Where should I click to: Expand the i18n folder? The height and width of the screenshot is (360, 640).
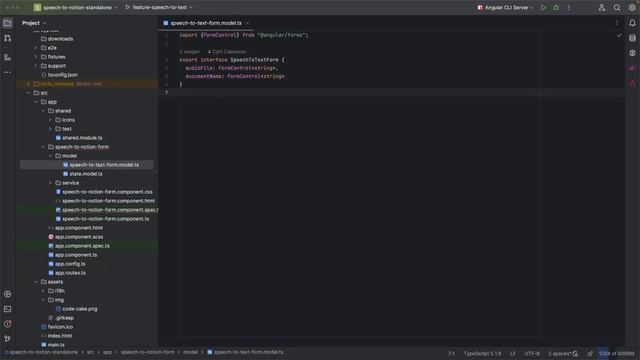click(x=43, y=291)
